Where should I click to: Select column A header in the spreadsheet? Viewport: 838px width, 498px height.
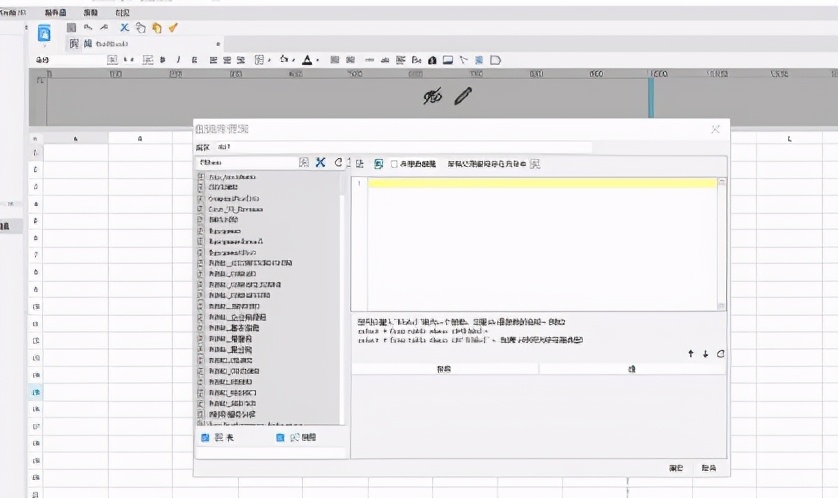coord(75,138)
